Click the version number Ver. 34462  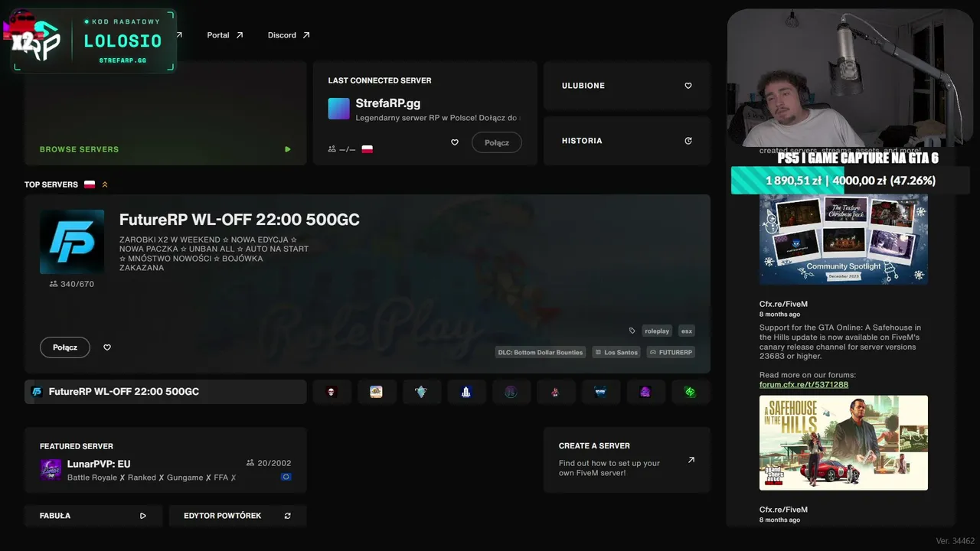(x=955, y=541)
